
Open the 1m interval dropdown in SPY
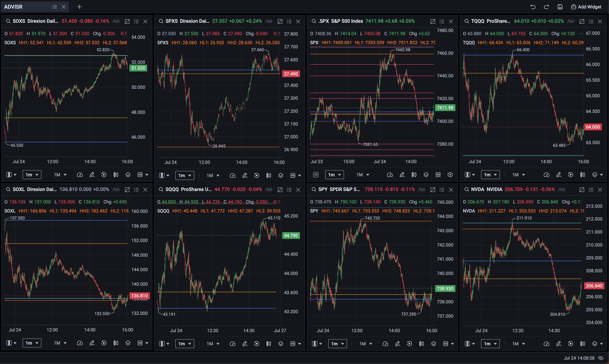pyautogui.click(x=337, y=344)
